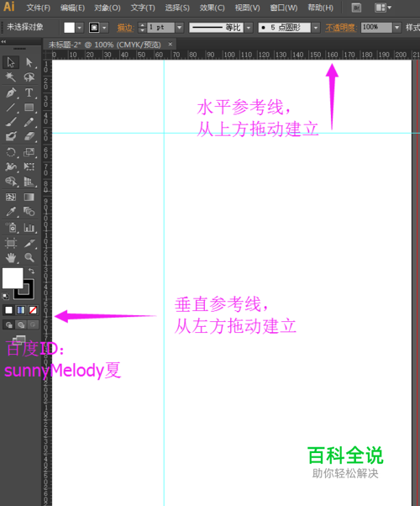Open the fill color dropdown
The width and height of the screenshot is (420, 506).
(x=79, y=28)
